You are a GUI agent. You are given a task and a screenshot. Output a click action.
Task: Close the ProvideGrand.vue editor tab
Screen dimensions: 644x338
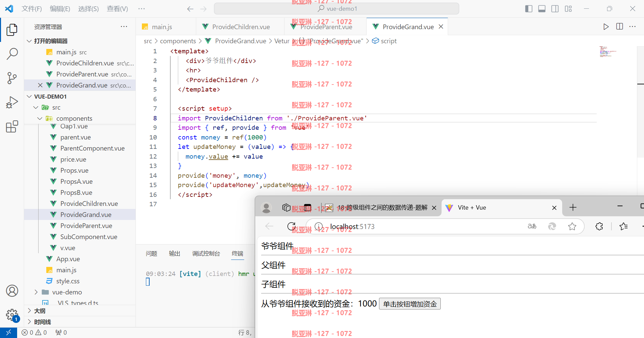click(441, 26)
